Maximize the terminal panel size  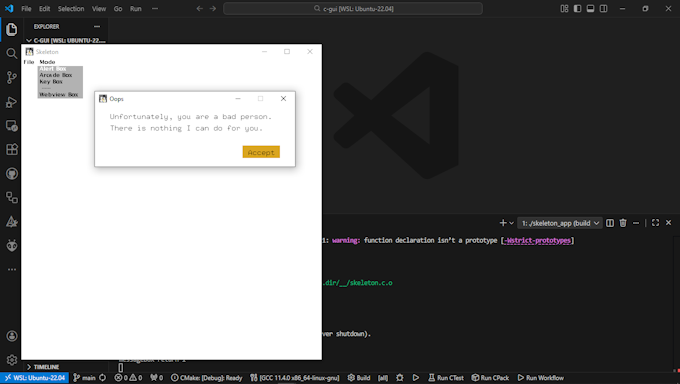[655, 223]
